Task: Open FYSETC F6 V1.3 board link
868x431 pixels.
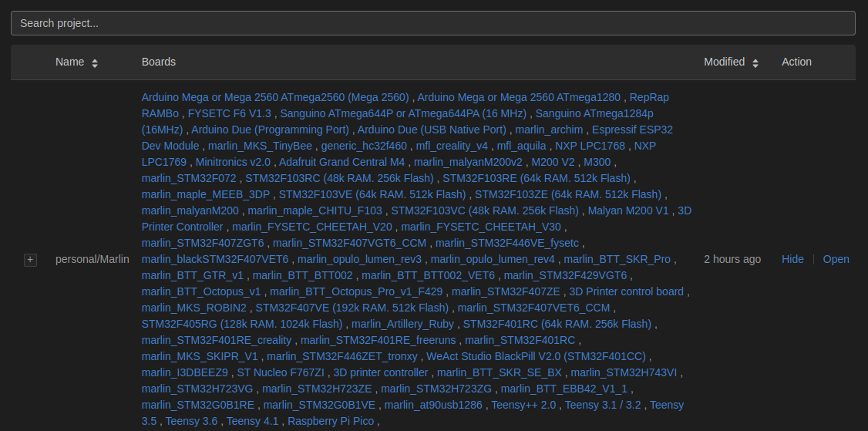Action: point(229,113)
